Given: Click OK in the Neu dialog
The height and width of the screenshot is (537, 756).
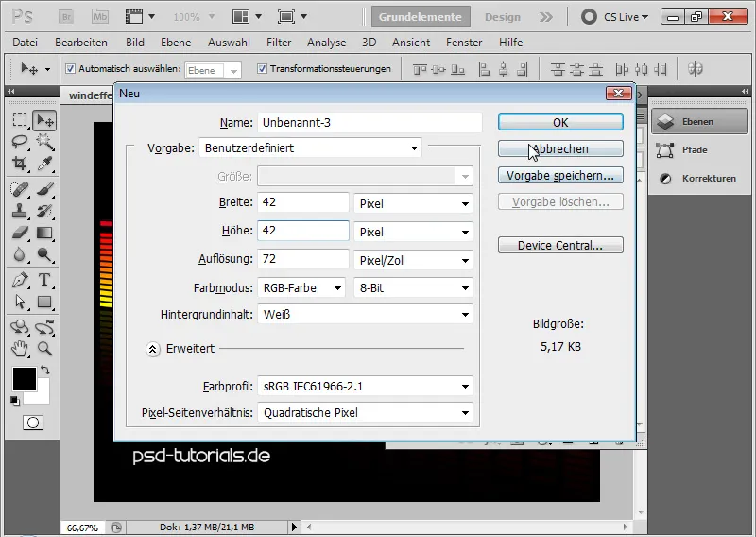Looking at the screenshot, I should pos(560,122).
